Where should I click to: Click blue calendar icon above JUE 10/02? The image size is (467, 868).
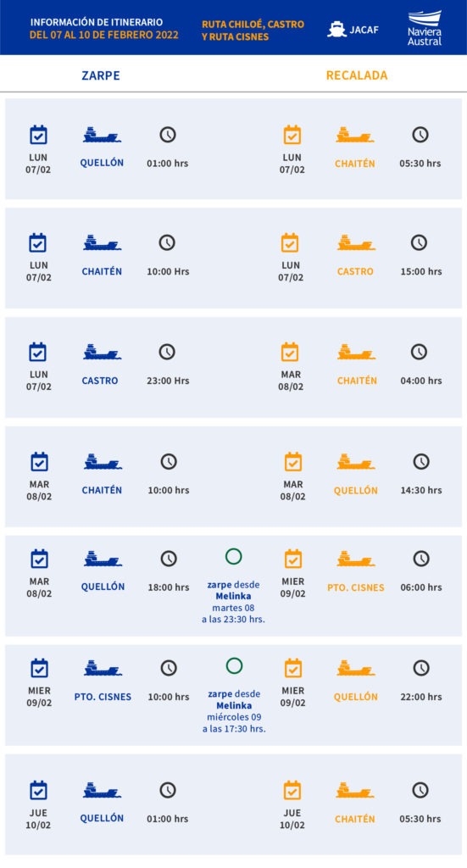(38, 790)
